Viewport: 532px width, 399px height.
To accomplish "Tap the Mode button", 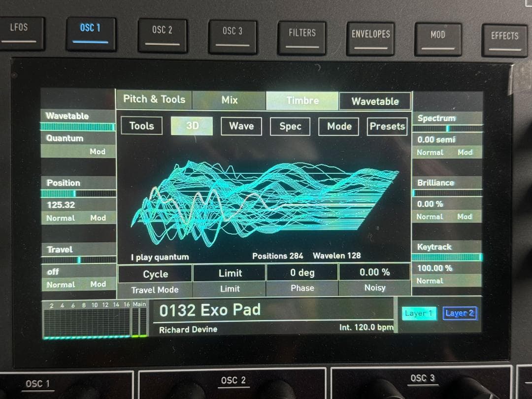I will (x=339, y=126).
